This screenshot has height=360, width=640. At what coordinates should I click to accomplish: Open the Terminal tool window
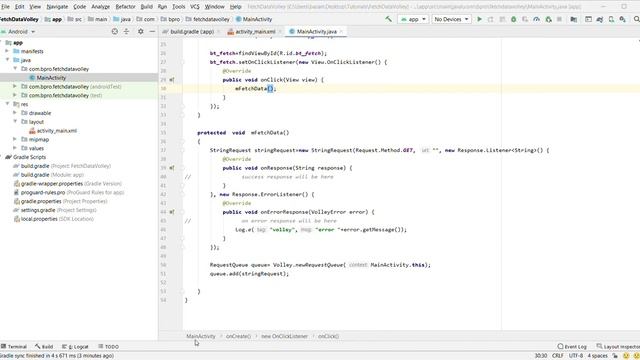pyautogui.click(x=13, y=347)
